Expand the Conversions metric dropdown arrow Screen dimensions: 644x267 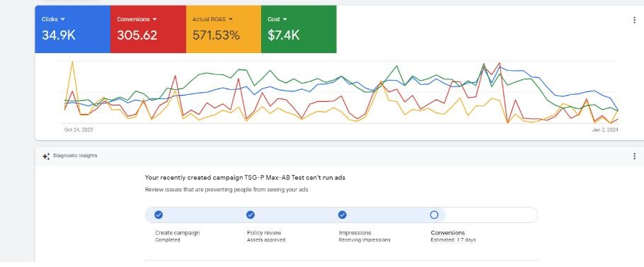coord(155,19)
